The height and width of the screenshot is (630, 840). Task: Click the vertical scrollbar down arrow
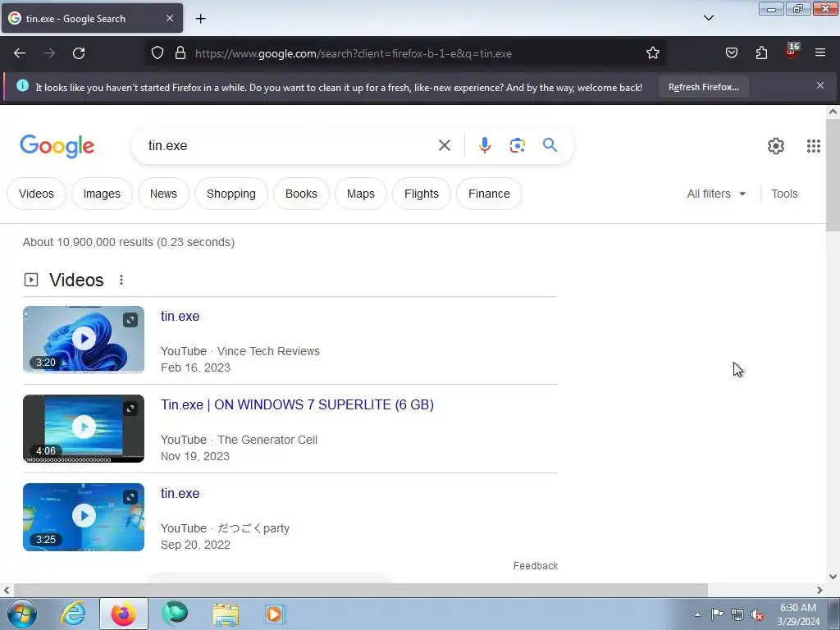tap(833, 577)
